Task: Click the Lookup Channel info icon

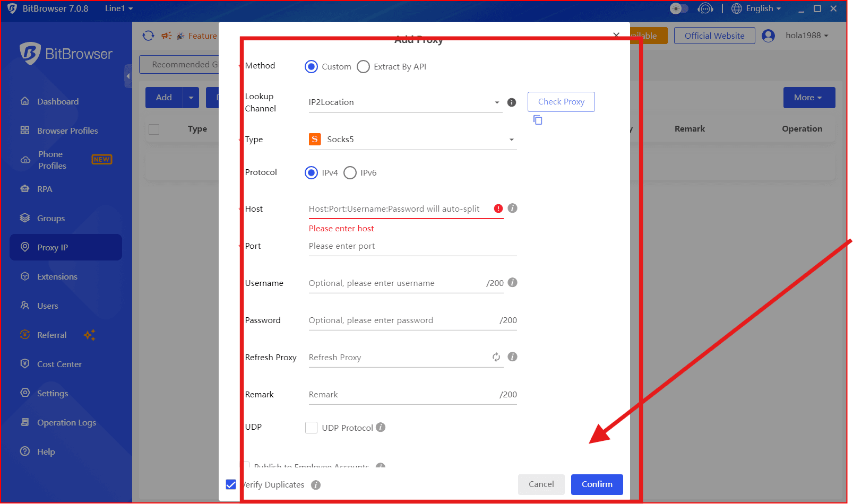Action: point(512,102)
